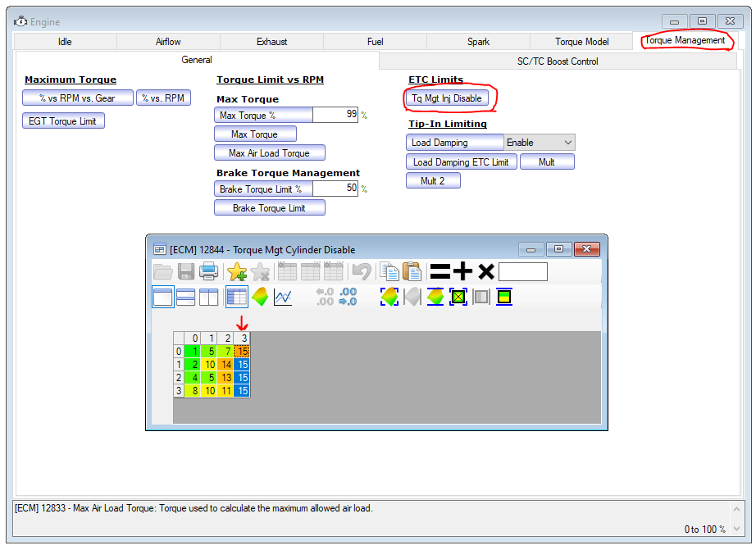Open the Brake Torque Limit table button
The image size is (756, 550).
[270, 207]
